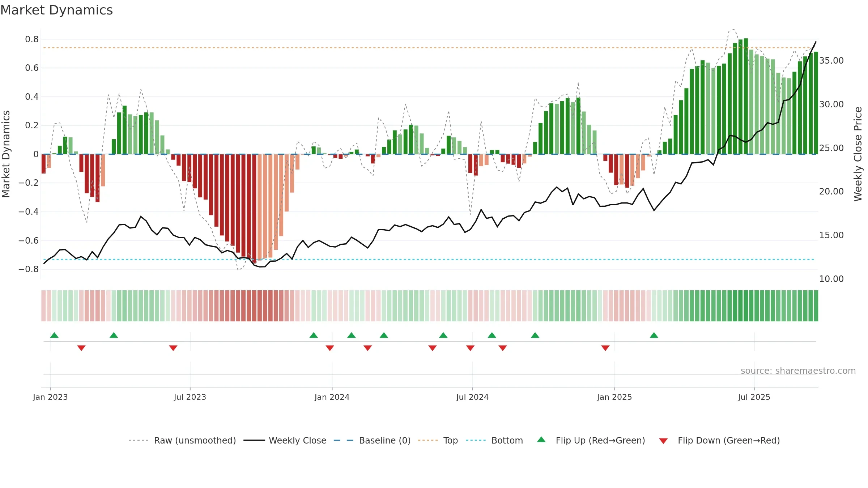868x488 pixels.
Task: Click the Jul 2023 x-axis label
Action: (x=190, y=397)
